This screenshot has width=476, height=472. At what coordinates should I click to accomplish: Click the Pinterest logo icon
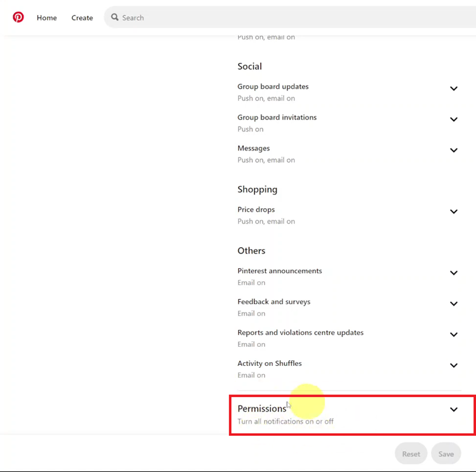click(18, 17)
